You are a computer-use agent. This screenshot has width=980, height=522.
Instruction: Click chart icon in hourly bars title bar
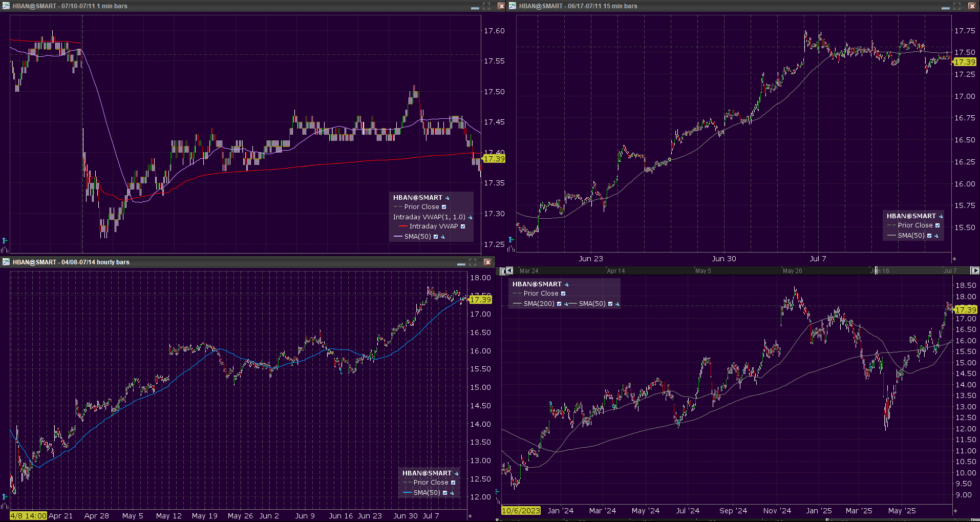tap(6, 262)
